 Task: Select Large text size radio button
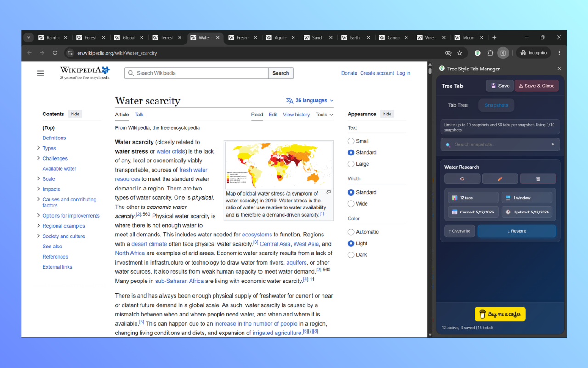click(351, 164)
